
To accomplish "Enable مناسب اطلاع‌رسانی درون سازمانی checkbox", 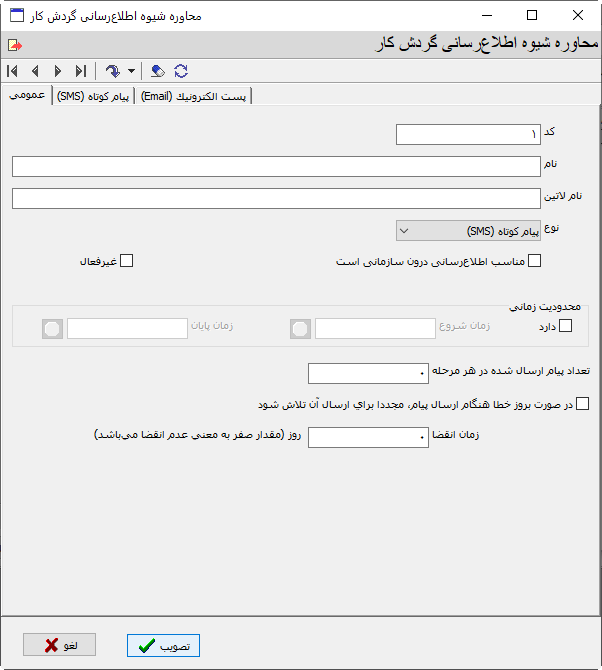I will (x=534, y=262).
